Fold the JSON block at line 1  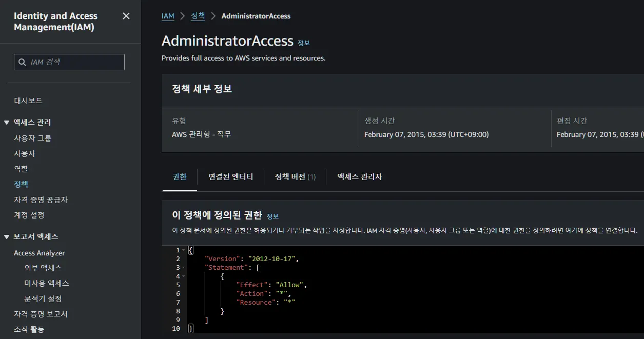184,250
